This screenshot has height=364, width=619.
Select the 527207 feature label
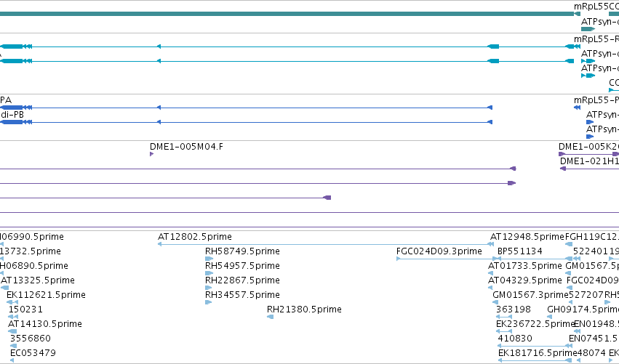coord(586,295)
